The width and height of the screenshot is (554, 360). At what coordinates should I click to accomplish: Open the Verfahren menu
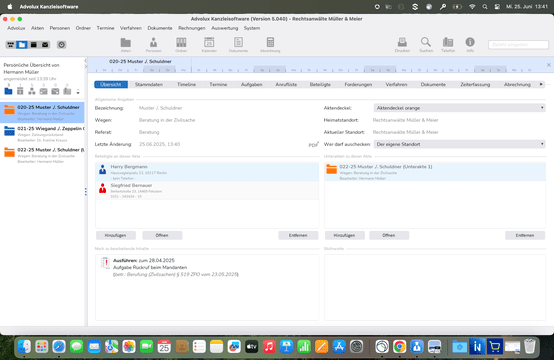tap(130, 28)
